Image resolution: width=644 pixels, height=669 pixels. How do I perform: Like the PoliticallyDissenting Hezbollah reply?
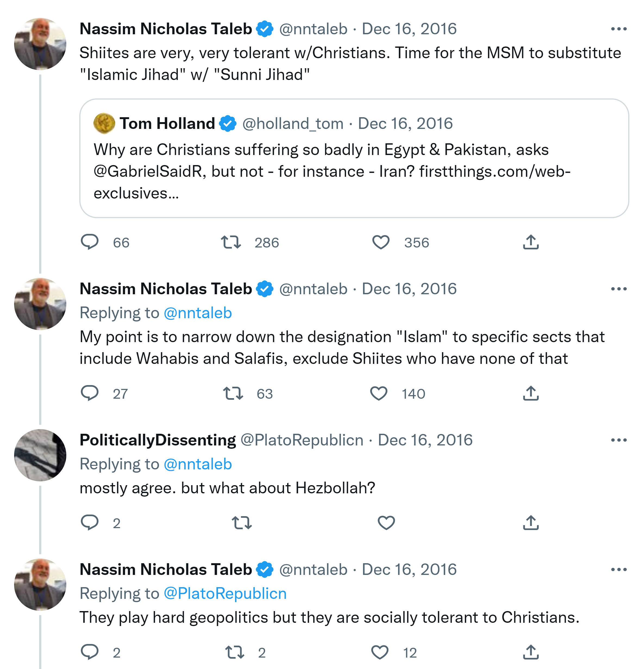click(x=386, y=523)
